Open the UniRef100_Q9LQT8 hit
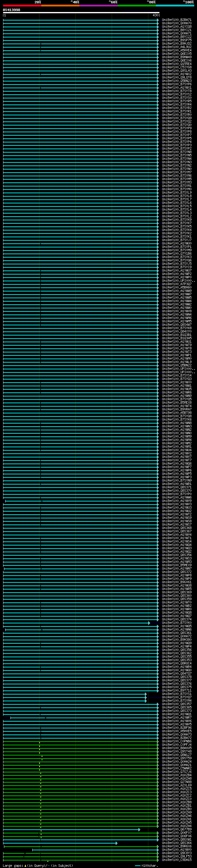The height and width of the screenshot is (868, 197). [x=177, y=78]
